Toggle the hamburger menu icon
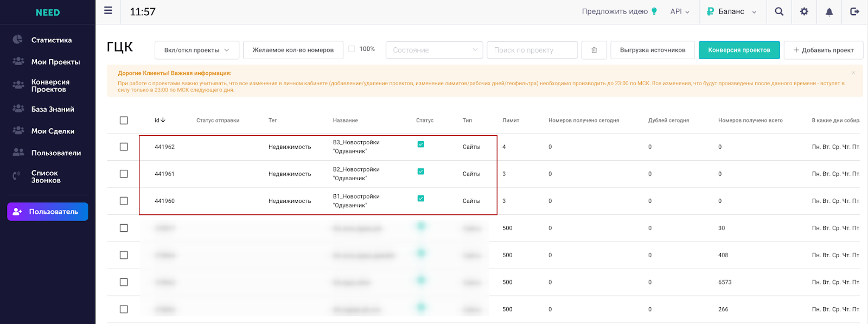 (108, 10)
